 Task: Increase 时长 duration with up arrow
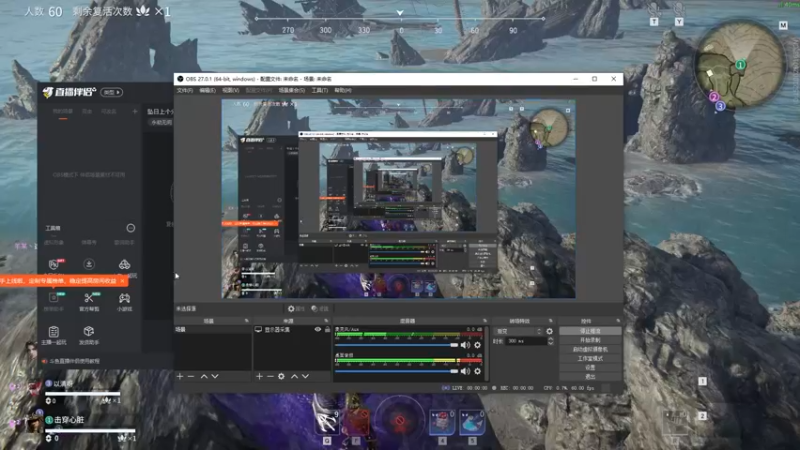tap(550, 339)
